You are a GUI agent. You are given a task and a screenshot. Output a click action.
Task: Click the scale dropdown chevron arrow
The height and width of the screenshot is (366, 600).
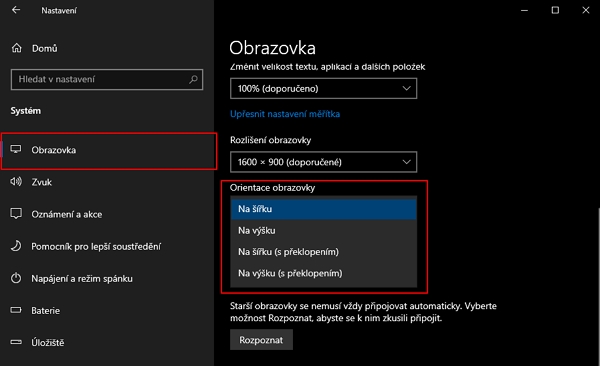click(406, 88)
